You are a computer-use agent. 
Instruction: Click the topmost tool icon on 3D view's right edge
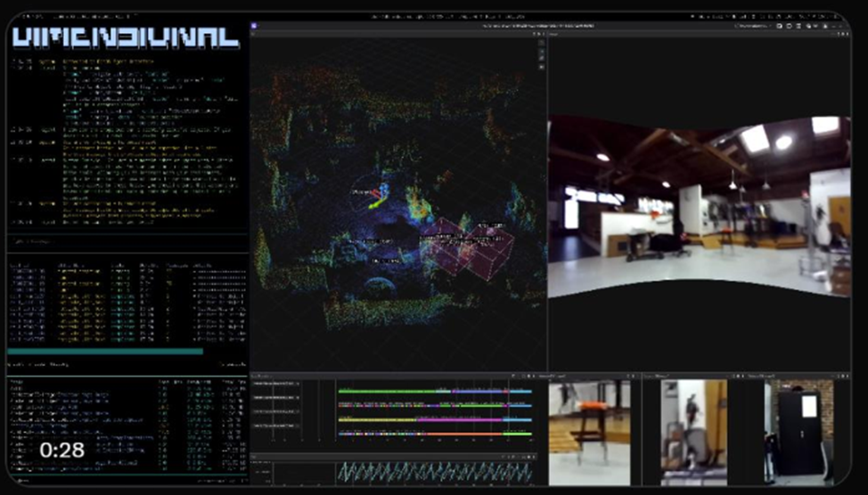(x=542, y=43)
